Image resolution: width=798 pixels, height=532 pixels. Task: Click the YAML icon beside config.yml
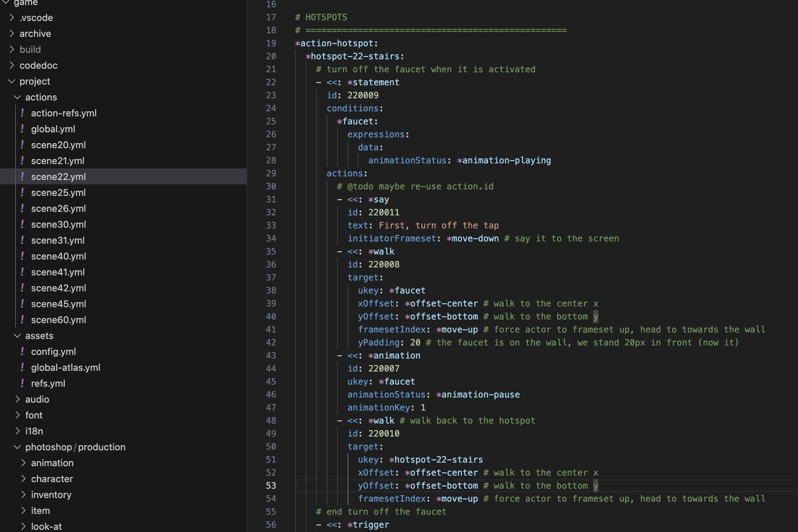point(22,351)
